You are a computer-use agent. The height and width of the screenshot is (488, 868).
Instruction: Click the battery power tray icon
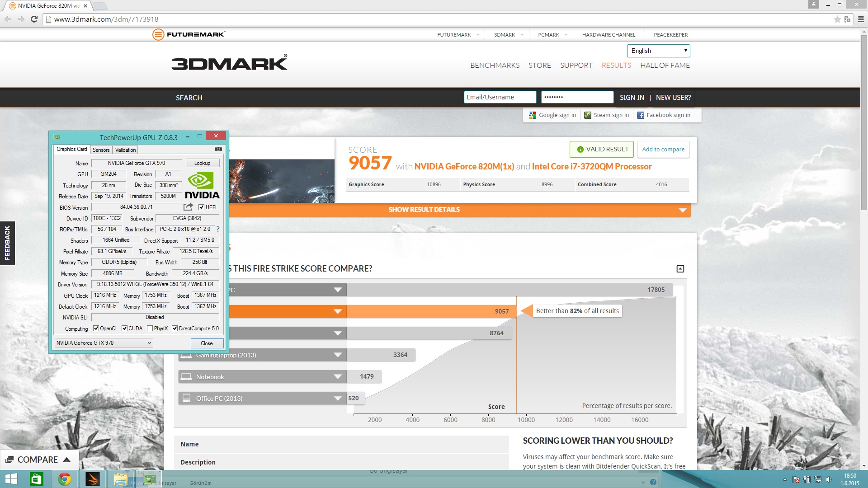(x=807, y=479)
